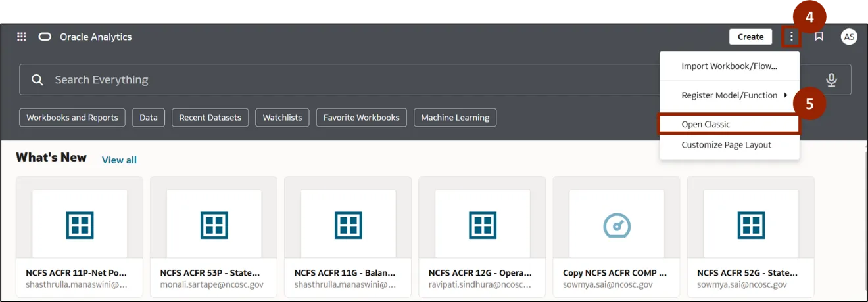This screenshot has height=302, width=868.
Task: Choose Import Workbook/Flow menu item
Action: [x=729, y=66]
